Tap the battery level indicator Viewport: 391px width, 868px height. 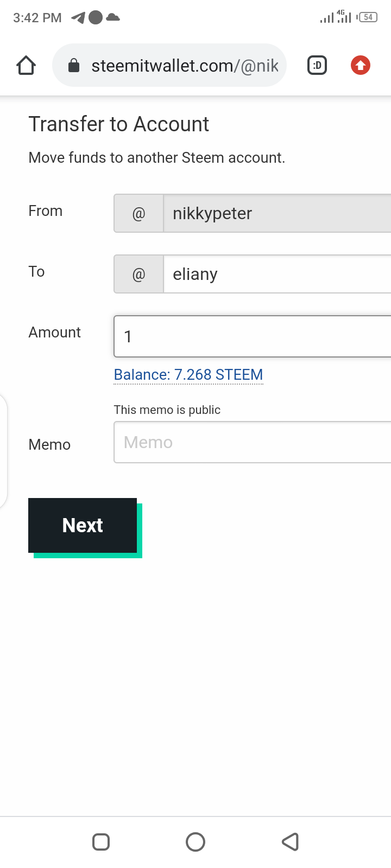tap(368, 17)
